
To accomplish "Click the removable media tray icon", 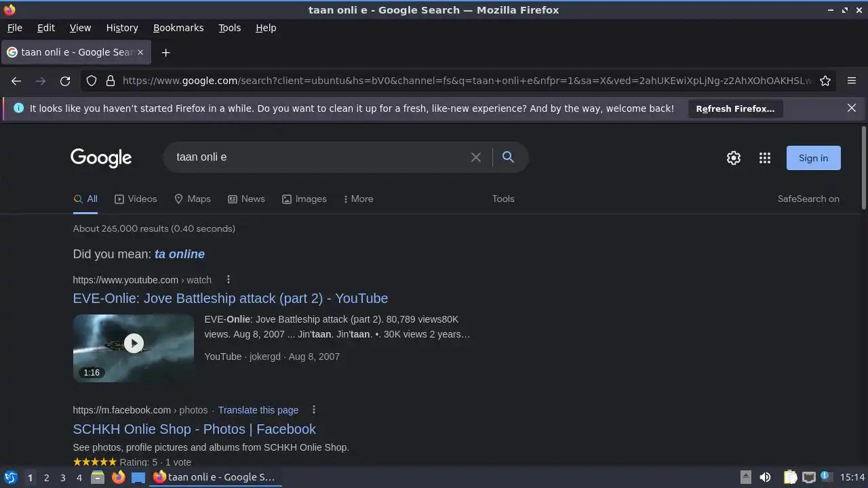I will coord(745,477).
